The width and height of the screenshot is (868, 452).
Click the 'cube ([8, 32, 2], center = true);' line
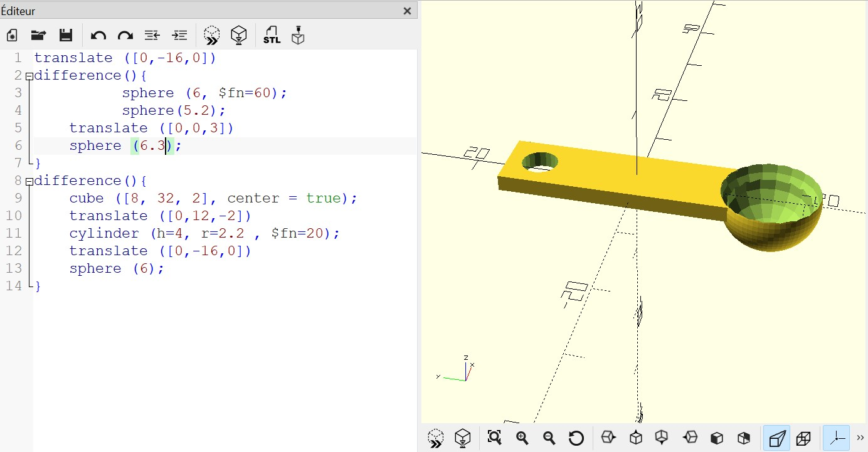point(213,198)
